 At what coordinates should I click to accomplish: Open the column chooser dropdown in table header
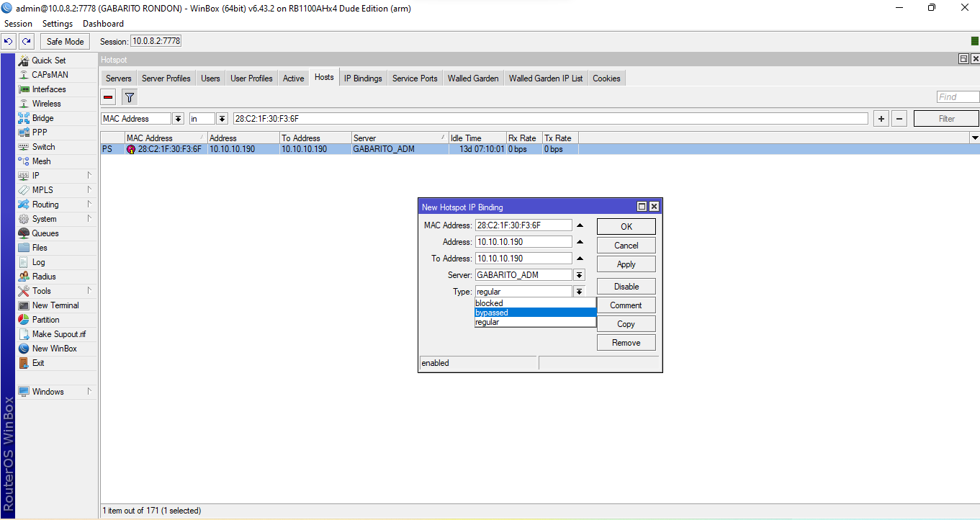[975, 138]
